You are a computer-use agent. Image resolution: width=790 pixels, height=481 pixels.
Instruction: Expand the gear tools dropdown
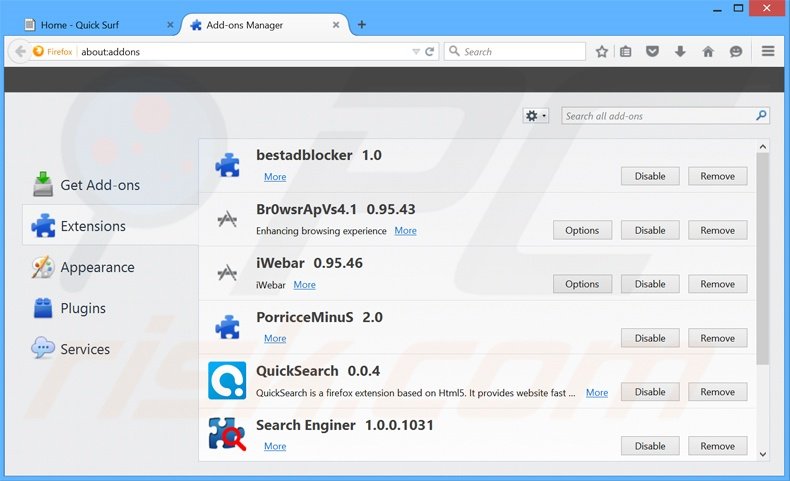[x=536, y=116]
